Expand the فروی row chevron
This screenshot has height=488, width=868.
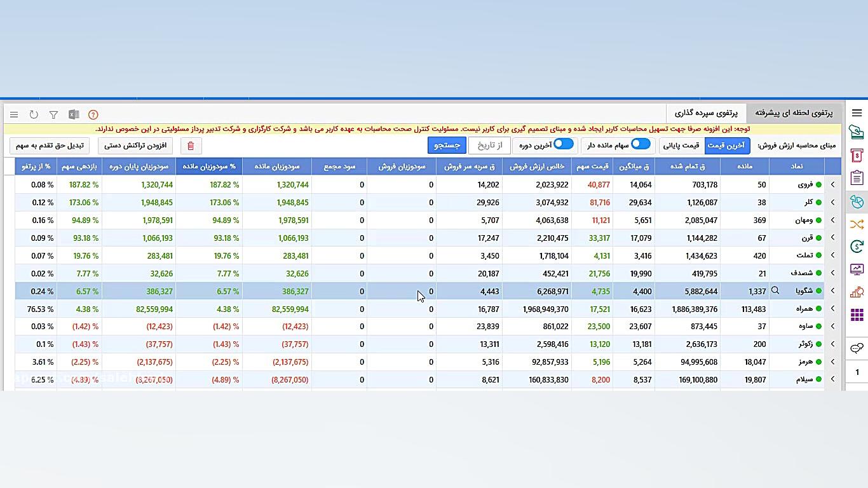coord(832,185)
